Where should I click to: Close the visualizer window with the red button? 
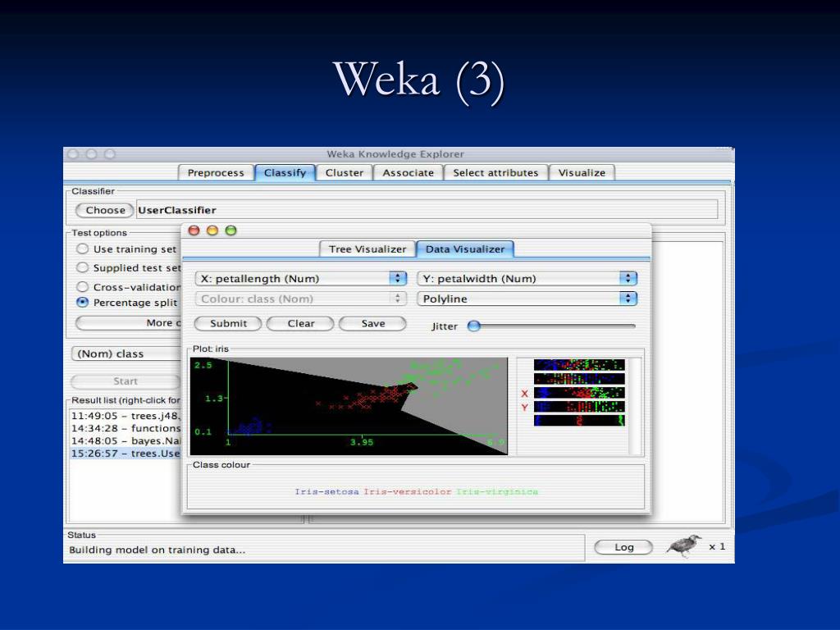(x=194, y=231)
